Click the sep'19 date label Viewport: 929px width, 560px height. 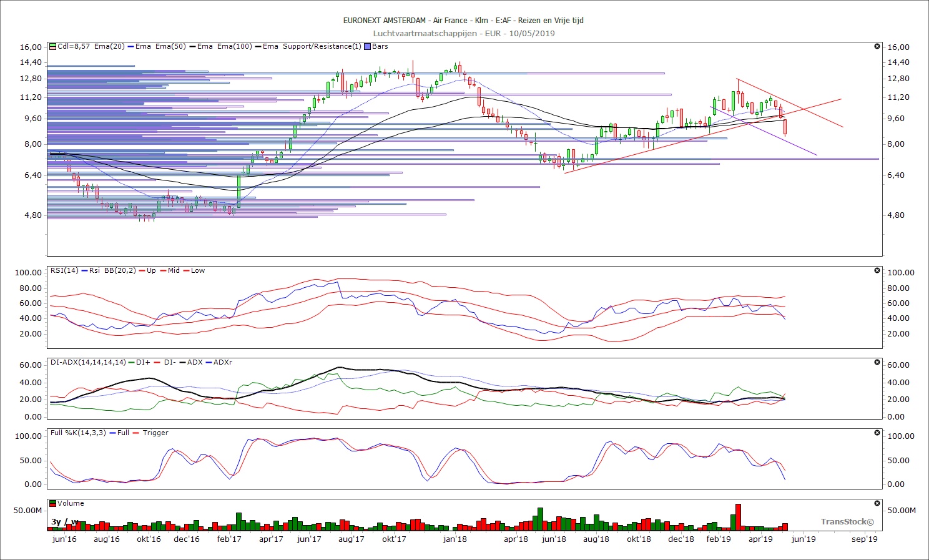tap(865, 539)
